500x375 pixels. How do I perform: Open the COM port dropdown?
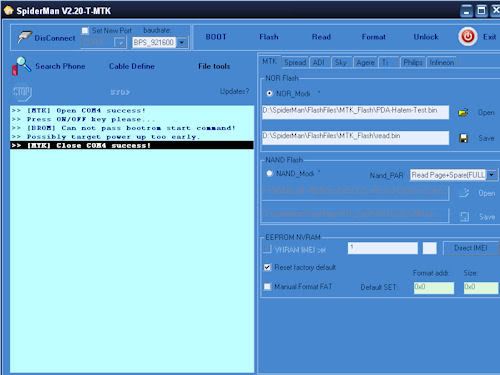[119, 43]
